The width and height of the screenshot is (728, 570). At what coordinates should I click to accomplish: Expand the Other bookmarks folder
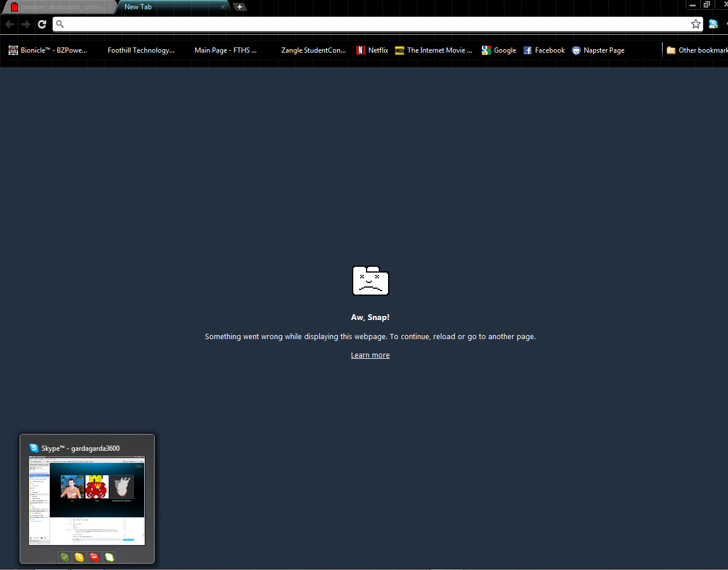[x=697, y=50]
